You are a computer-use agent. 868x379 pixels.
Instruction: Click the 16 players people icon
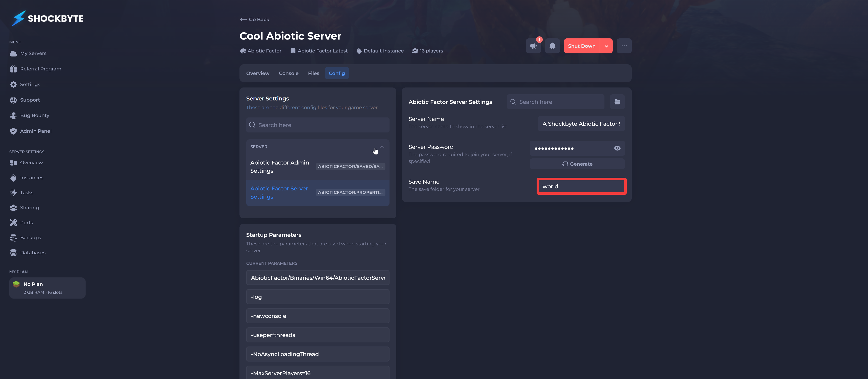[x=415, y=51]
